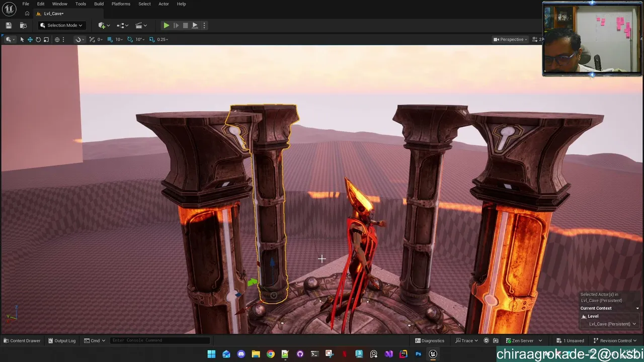
Task: Toggle rotation snapping icon
Action: point(130,39)
